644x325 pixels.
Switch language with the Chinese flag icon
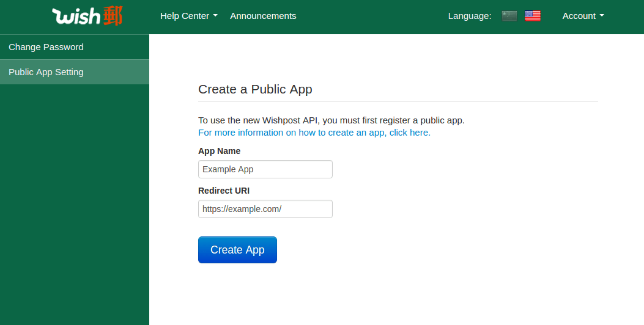509,16
